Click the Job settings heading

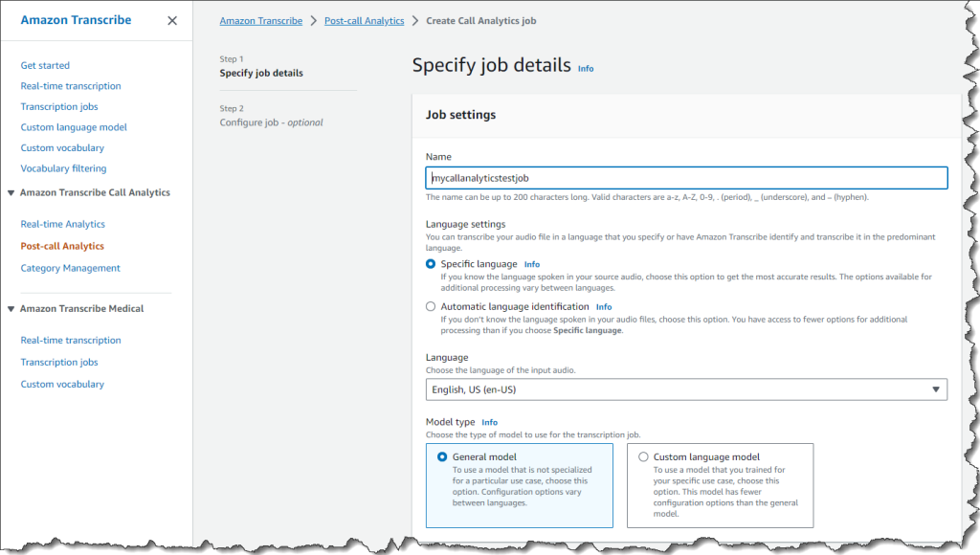pos(460,115)
